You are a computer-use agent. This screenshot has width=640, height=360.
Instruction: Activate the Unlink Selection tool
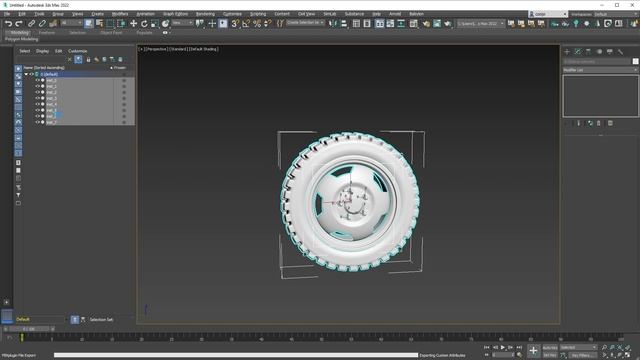click(x=42, y=24)
